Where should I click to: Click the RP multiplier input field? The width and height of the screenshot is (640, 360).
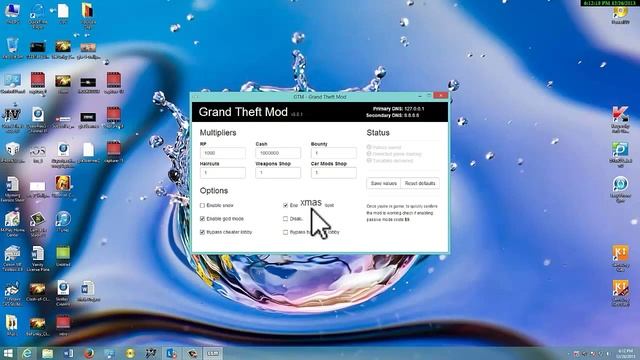[x=222, y=153]
